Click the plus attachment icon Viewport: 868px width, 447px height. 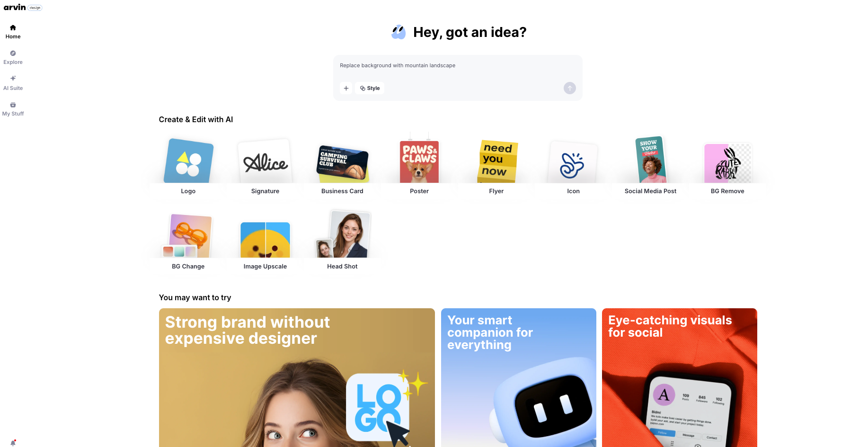346,88
